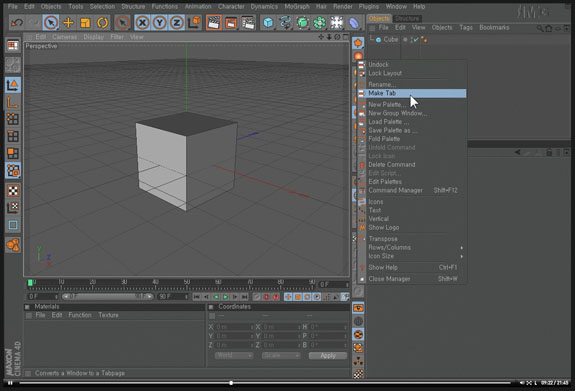Click the green frame marker in timeline

30,283
